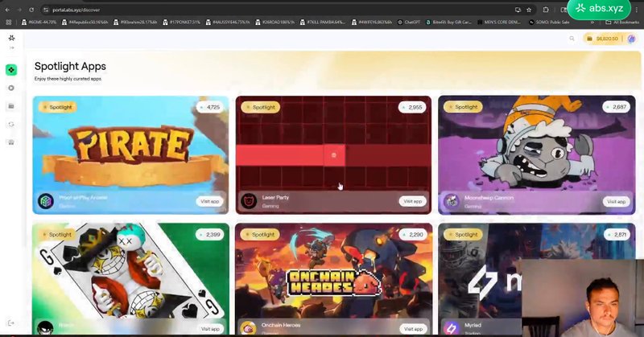Click the 2,955 upvote badge on Laser Party

tap(412, 107)
